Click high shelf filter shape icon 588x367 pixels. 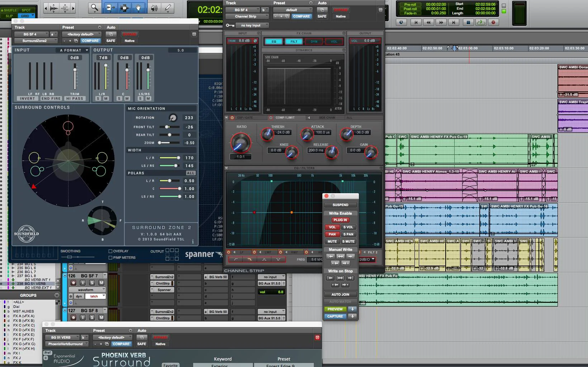coord(250,259)
